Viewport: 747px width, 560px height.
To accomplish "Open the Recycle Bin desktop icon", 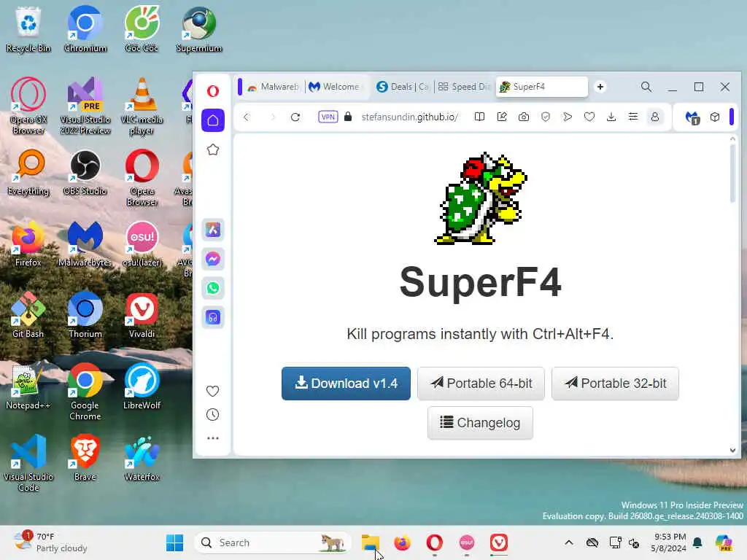I will click(x=28, y=29).
